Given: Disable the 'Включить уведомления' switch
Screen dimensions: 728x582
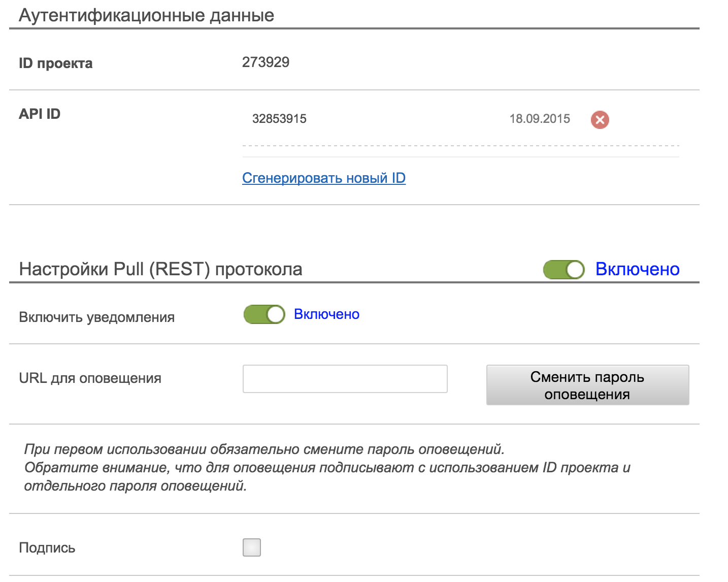Looking at the screenshot, I should 264,314.
